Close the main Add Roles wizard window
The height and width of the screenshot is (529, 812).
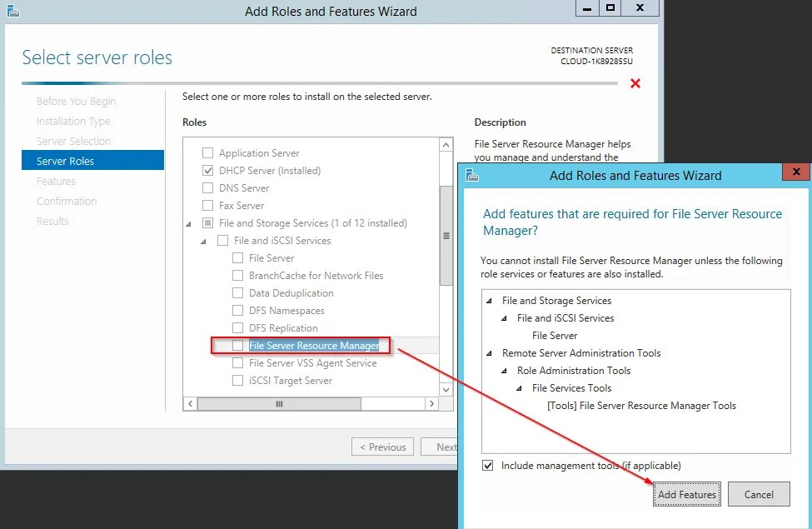coord(640,7)
